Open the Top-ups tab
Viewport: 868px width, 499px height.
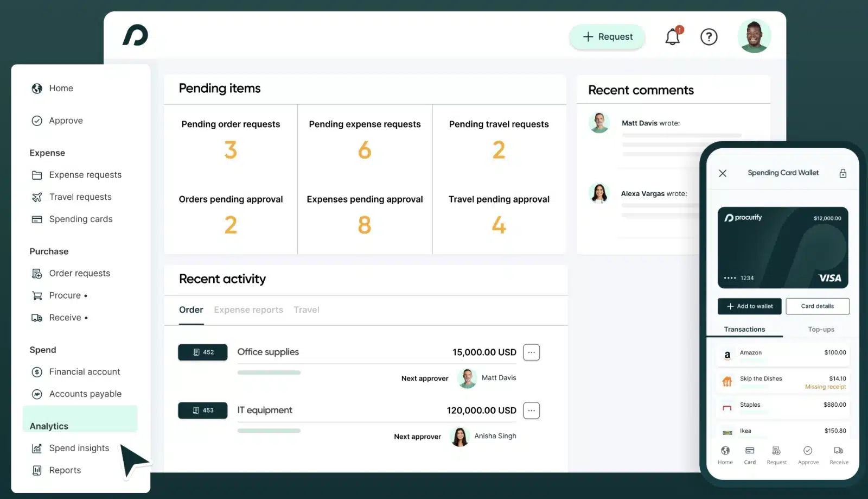click(820, 329)
